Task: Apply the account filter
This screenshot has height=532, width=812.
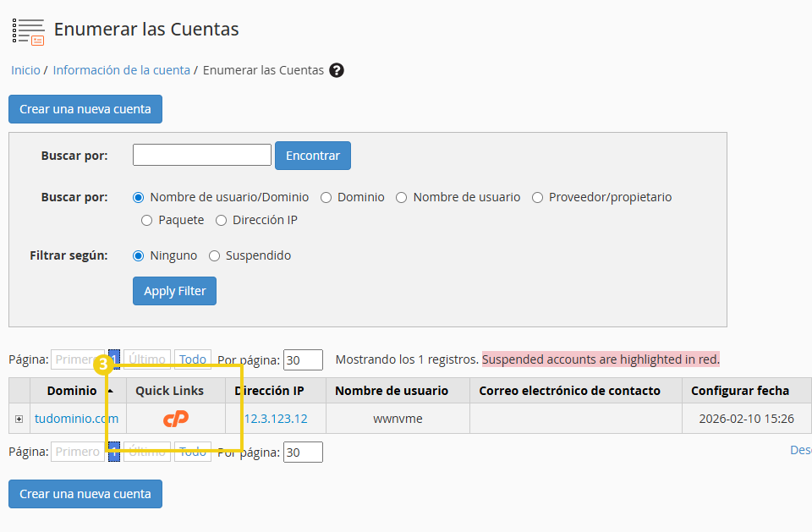Action: point(174,290)
